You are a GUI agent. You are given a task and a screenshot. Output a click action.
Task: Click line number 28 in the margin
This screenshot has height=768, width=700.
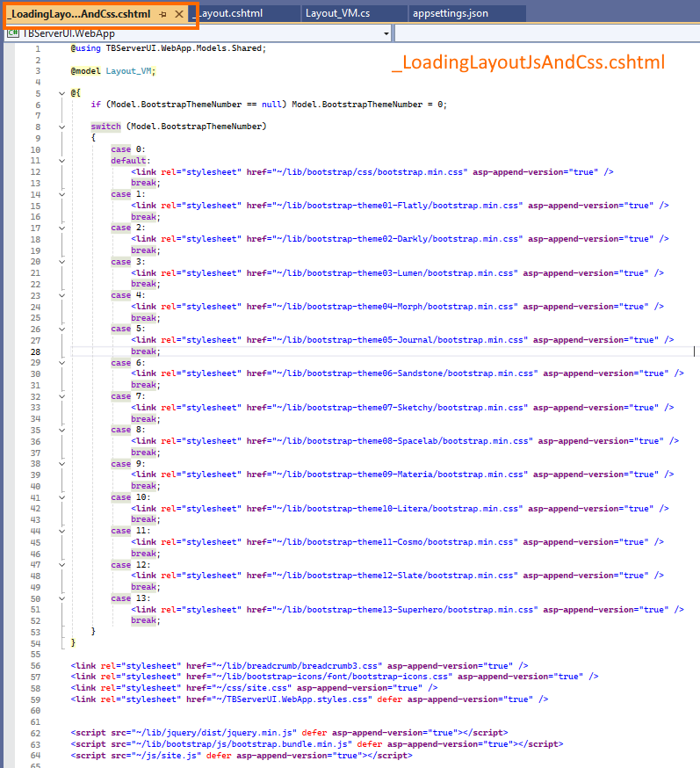click(x=35, y=351)
